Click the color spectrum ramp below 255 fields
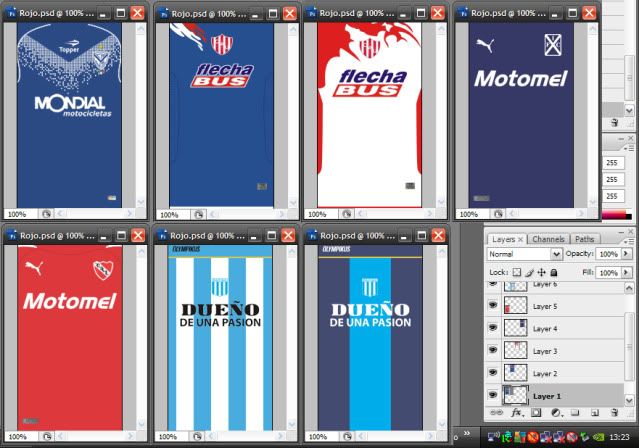 click(617, 214)
